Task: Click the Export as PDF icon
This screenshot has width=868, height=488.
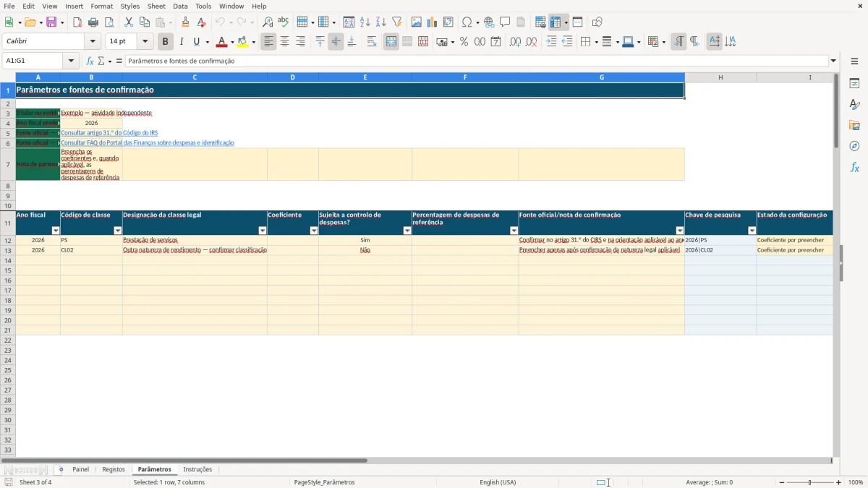Action: point(77,22)
